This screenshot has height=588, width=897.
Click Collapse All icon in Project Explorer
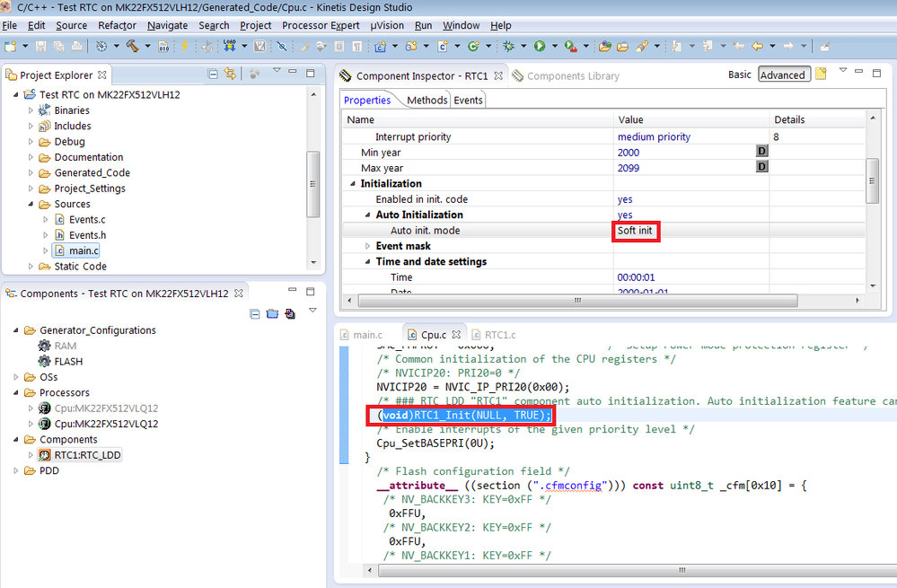click(x=213, y=74)
